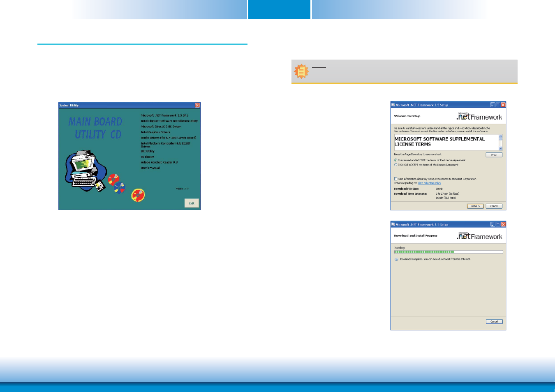555x392 pixels.
Task: Click the .NET Framework logo in Welcome window
Action: pos(479,117)
